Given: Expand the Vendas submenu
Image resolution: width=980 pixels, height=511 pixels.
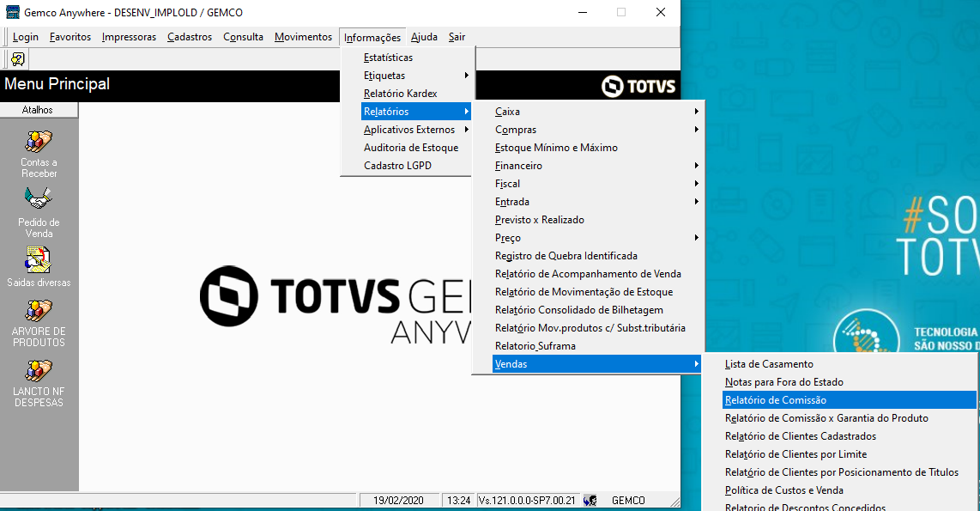Looking at the screenshot, I should [x=597, y=364].
